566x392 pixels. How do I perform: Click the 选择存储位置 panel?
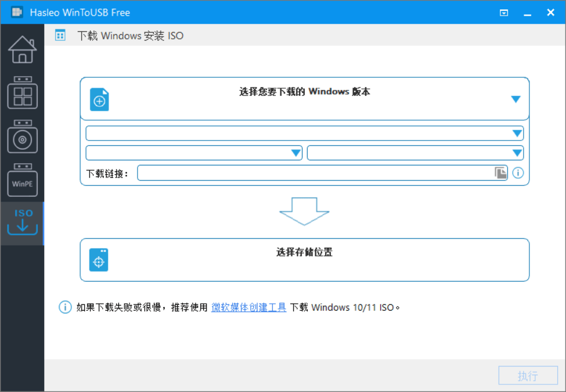[x=305, y=260]
